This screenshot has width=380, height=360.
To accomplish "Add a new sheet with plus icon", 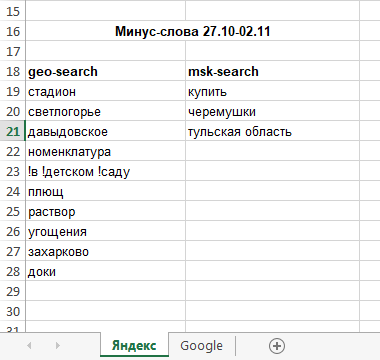I will point(277,346).
